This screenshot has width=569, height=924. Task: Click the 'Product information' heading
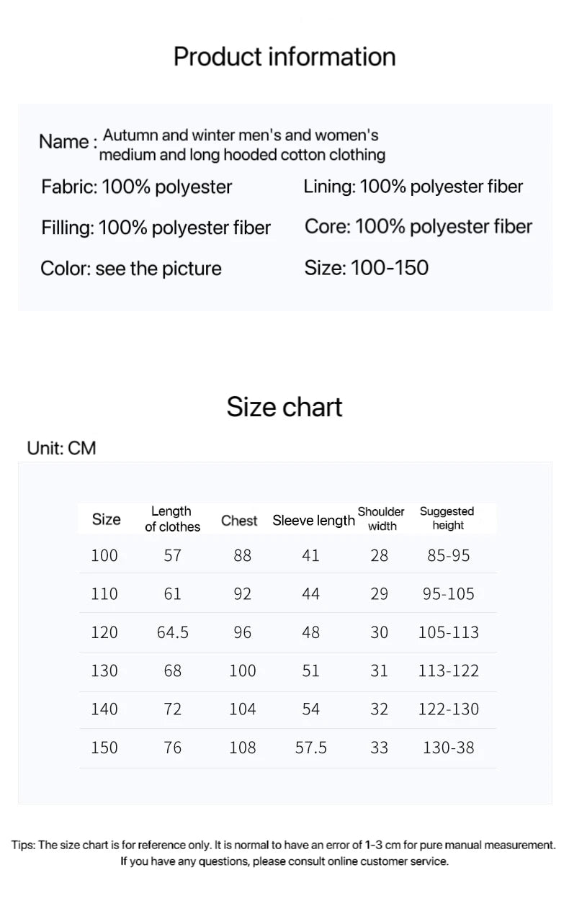click(x=284, y=57)
